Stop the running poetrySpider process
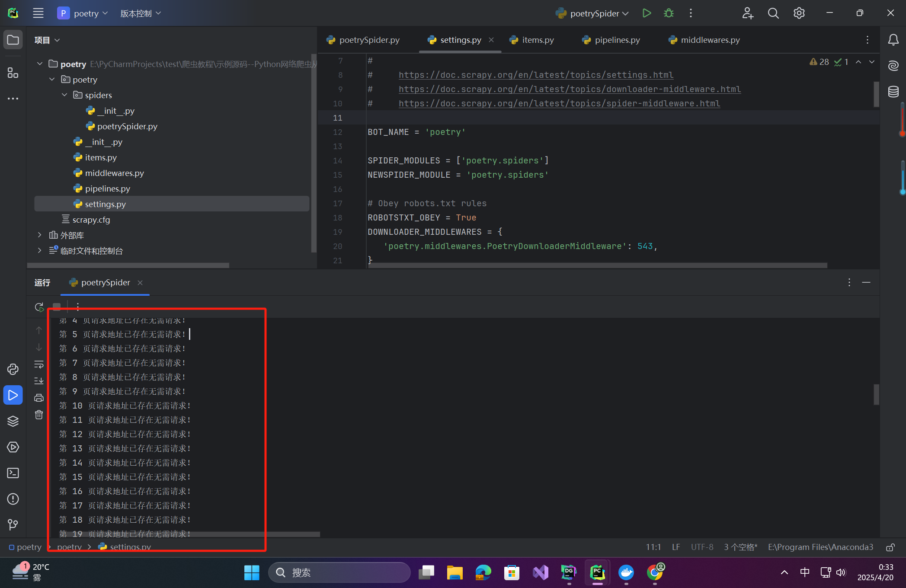906x588 pixels. click(x=57, y=307)
